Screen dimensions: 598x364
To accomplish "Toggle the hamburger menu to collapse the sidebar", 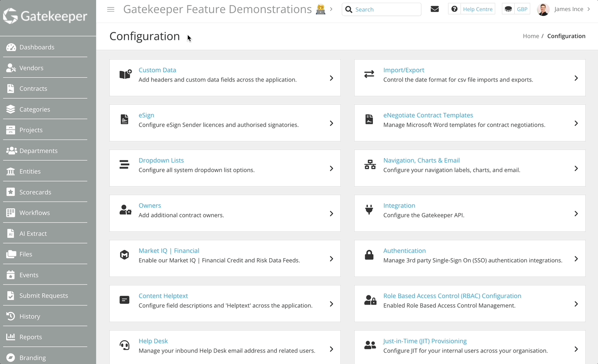I will [x=111, y=9].
